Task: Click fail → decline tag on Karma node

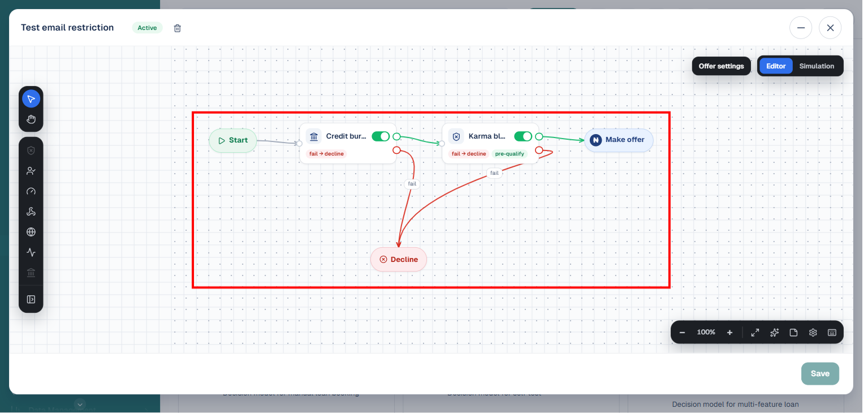Action: click(x=469, y=154)
